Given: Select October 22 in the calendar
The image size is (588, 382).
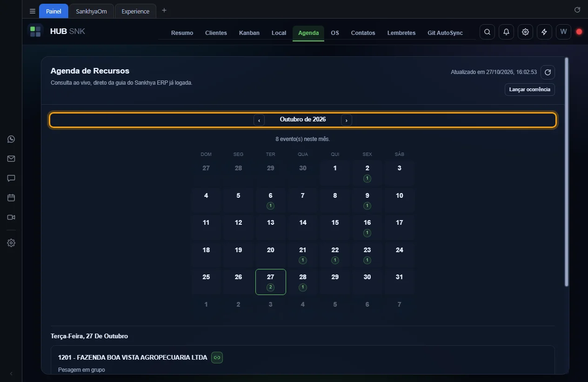Looking at the screenshot, I should [335, 255].
